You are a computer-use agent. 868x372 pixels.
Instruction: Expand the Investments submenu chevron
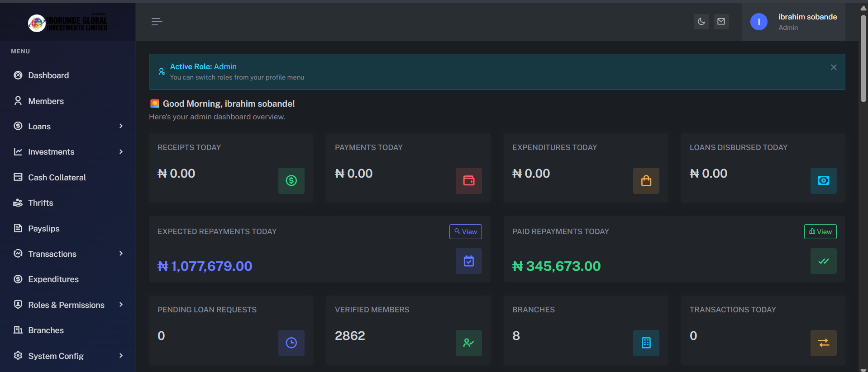tap(121, 152)
